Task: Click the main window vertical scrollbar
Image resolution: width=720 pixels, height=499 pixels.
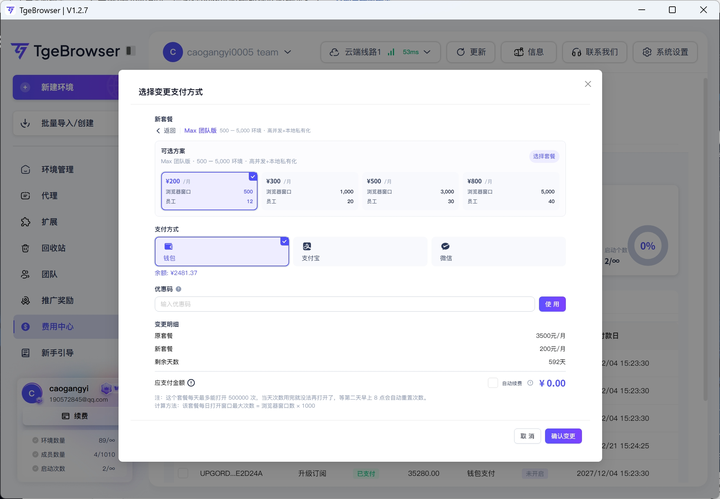Action: tap(706, 239)
